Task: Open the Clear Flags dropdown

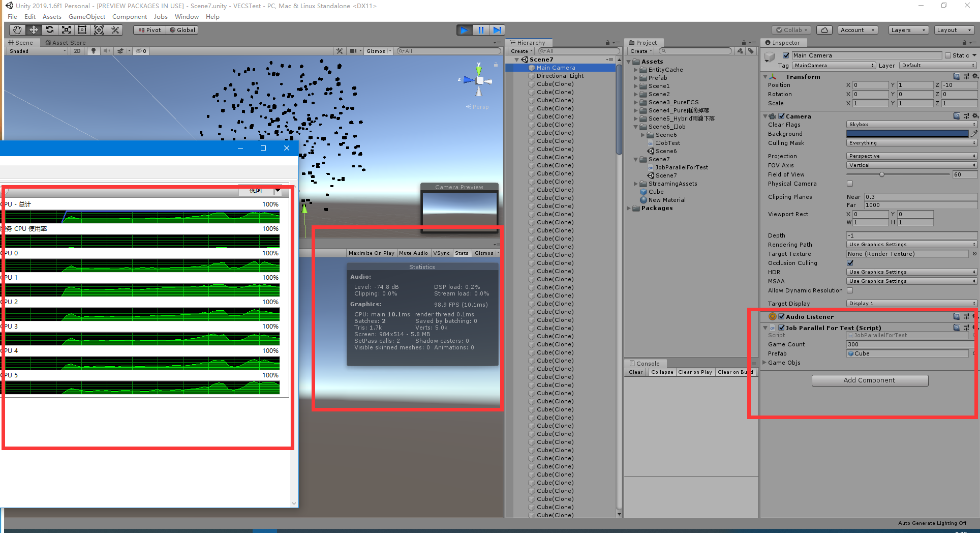Action: 911,124
